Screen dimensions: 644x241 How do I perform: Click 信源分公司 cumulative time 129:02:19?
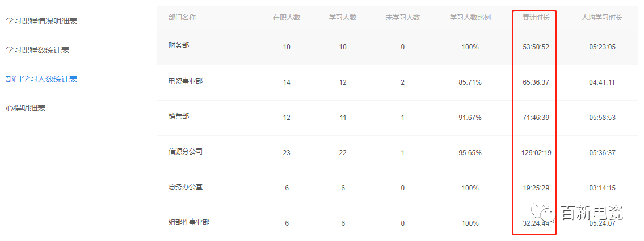(536, 153)
